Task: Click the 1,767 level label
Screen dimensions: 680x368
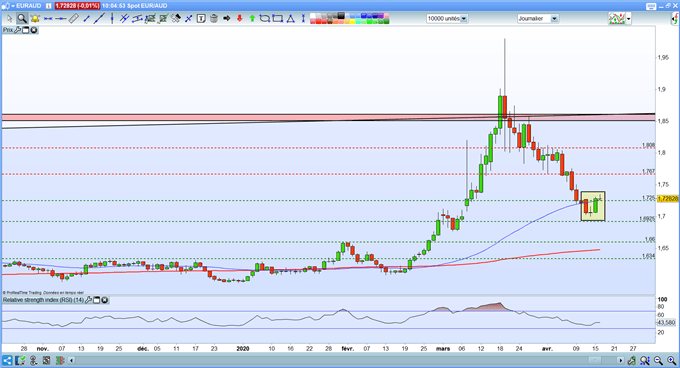Action: pos(649,171)
